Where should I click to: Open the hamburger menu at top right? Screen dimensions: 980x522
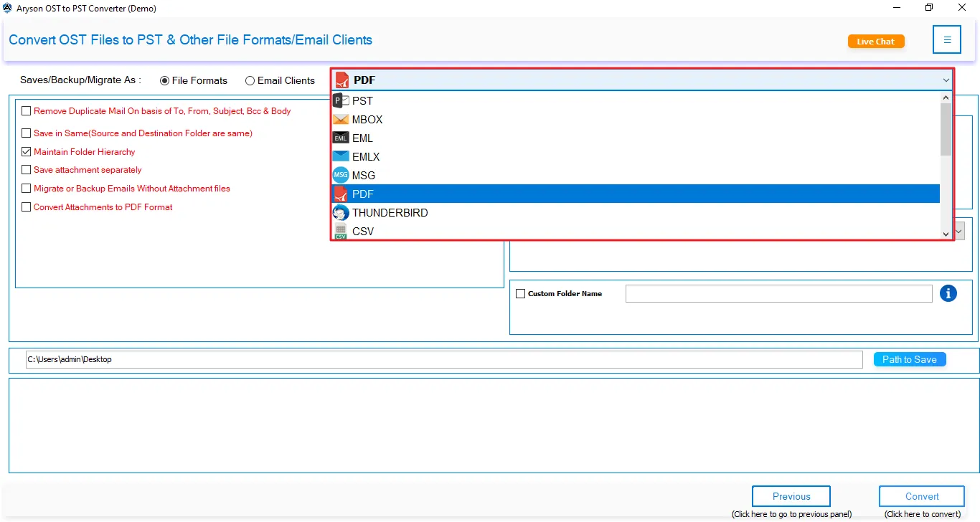point(947,39)
